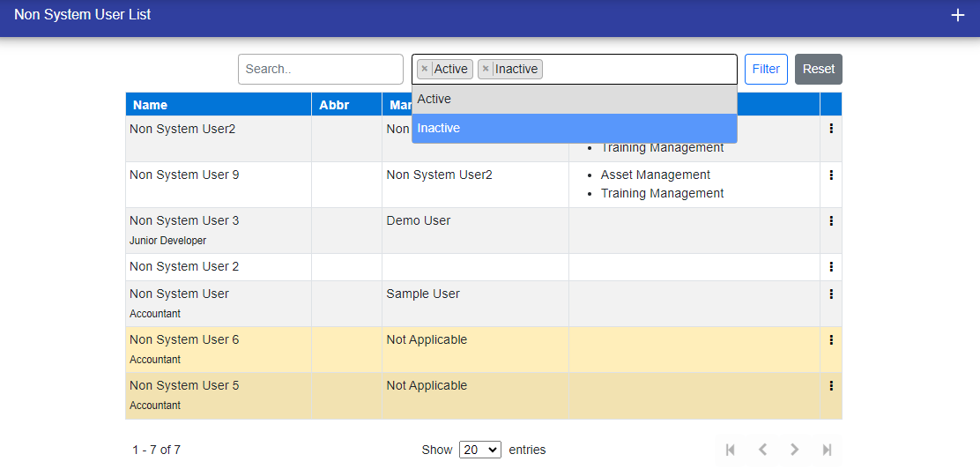Image resolution: width=980 pixels, height=469 pixels.
Task: Open actions menu for Non System User 3
Action: coord(831,220)
